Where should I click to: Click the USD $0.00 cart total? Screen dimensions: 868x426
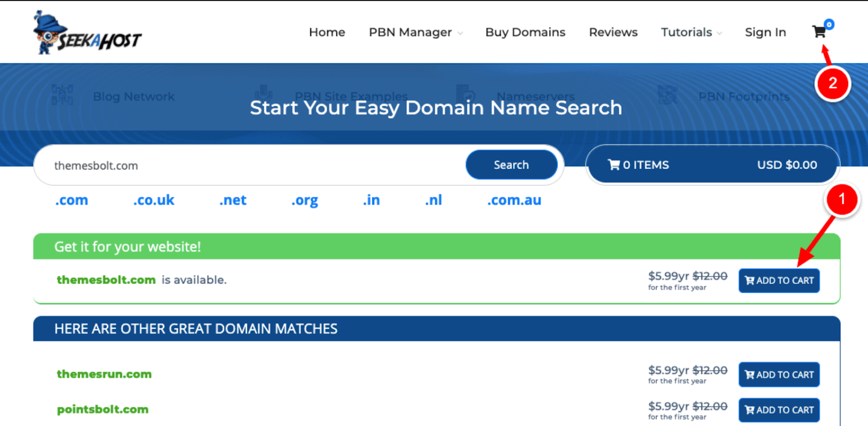point(787,165)
